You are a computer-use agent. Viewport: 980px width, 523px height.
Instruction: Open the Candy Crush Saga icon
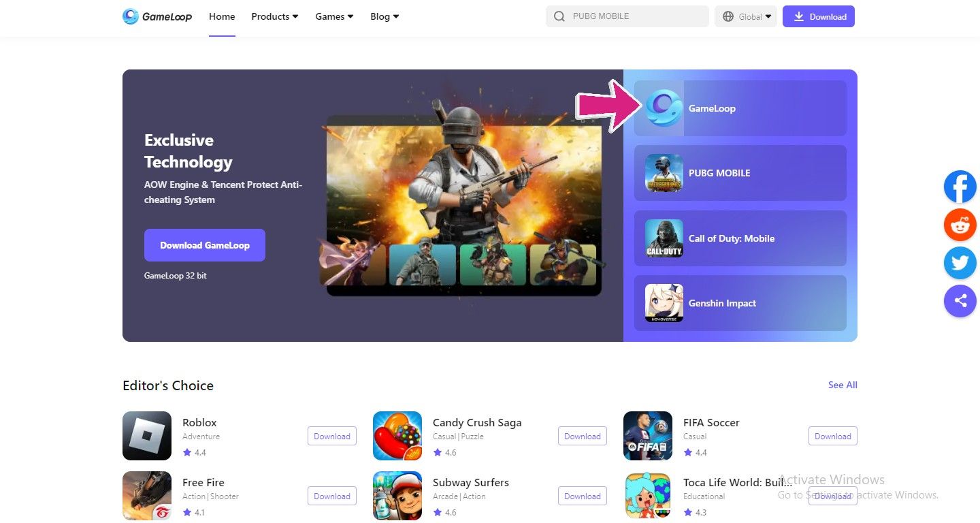(x=397, y=436)
